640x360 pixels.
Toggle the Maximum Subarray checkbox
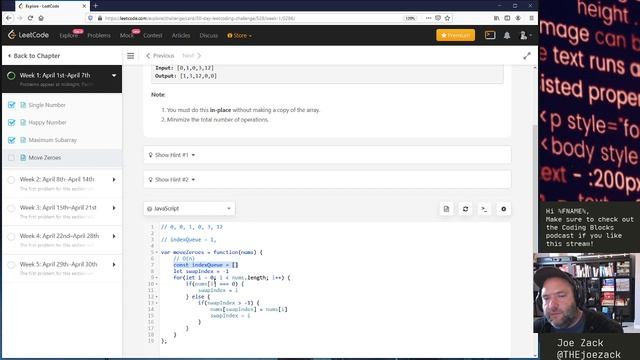tap(11, 140)
